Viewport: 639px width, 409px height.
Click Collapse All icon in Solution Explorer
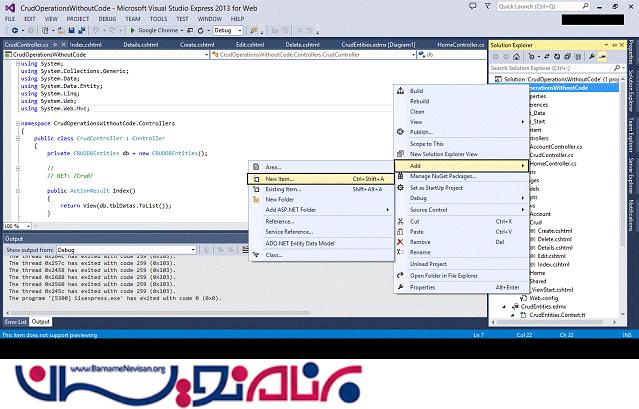(567, 57)
